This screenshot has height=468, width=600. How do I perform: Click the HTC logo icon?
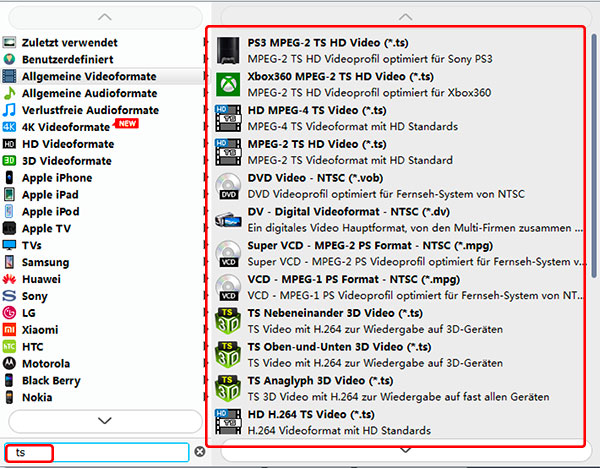(9, 347)
